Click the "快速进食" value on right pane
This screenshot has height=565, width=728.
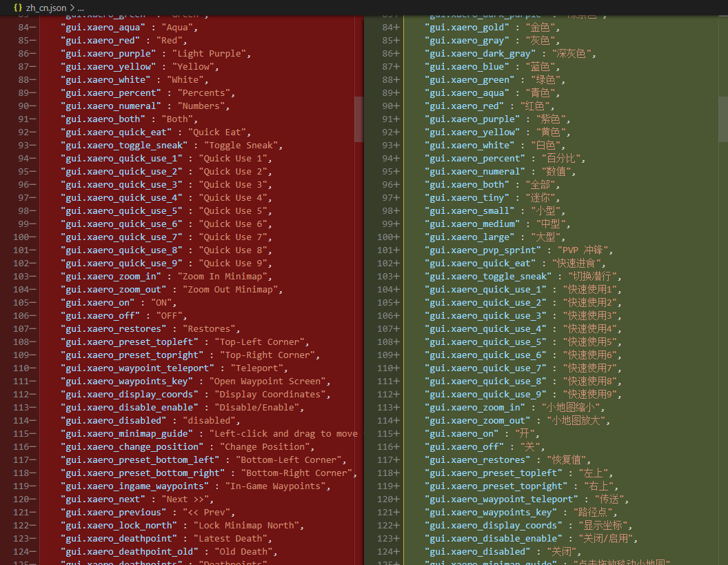click(x=576, y=264)
